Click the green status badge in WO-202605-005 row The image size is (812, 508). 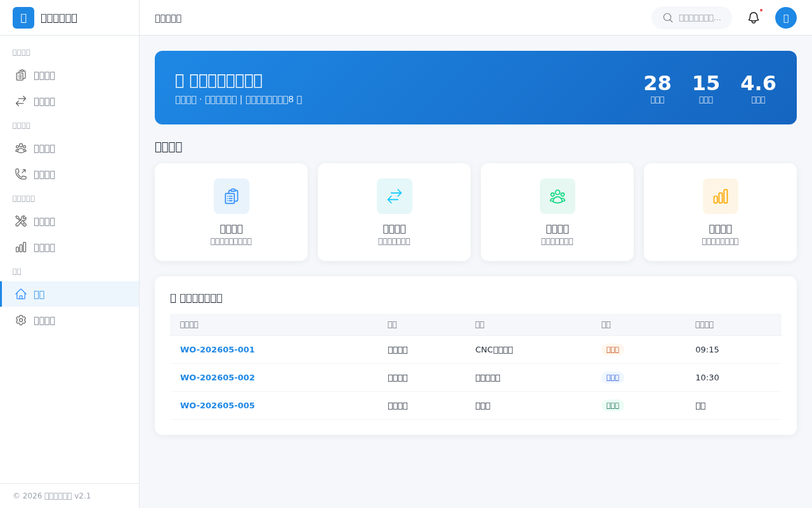(613, 406)
